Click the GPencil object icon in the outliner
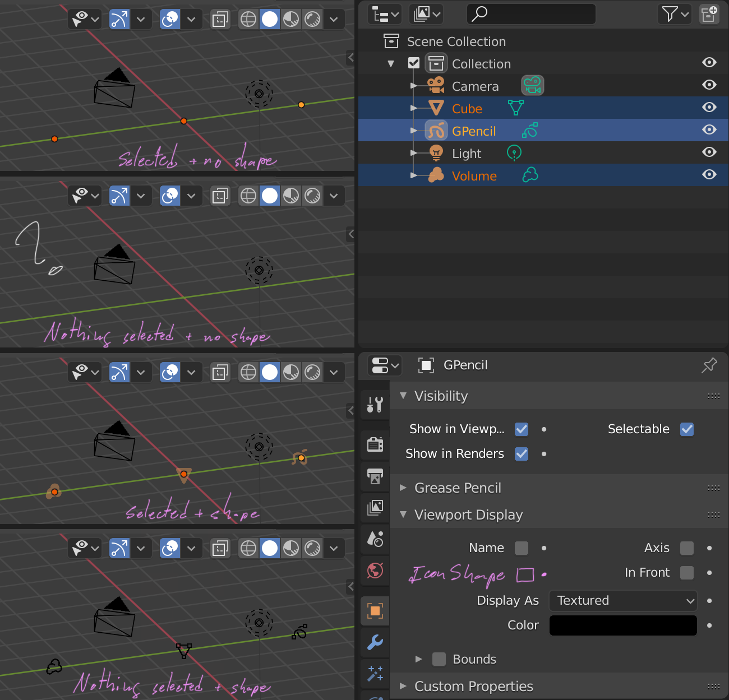729x700 pixels. pos(436,131)
